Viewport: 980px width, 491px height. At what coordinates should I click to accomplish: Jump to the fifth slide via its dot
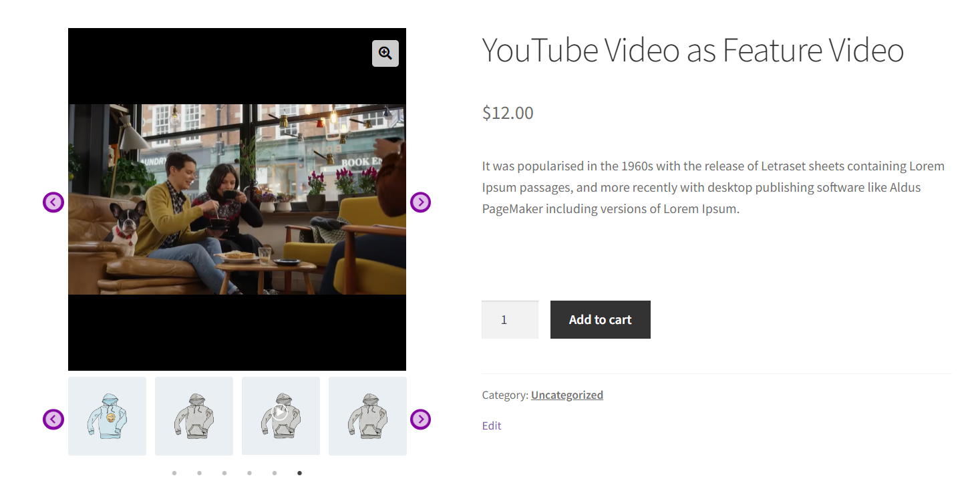click(x=275, y=472)
